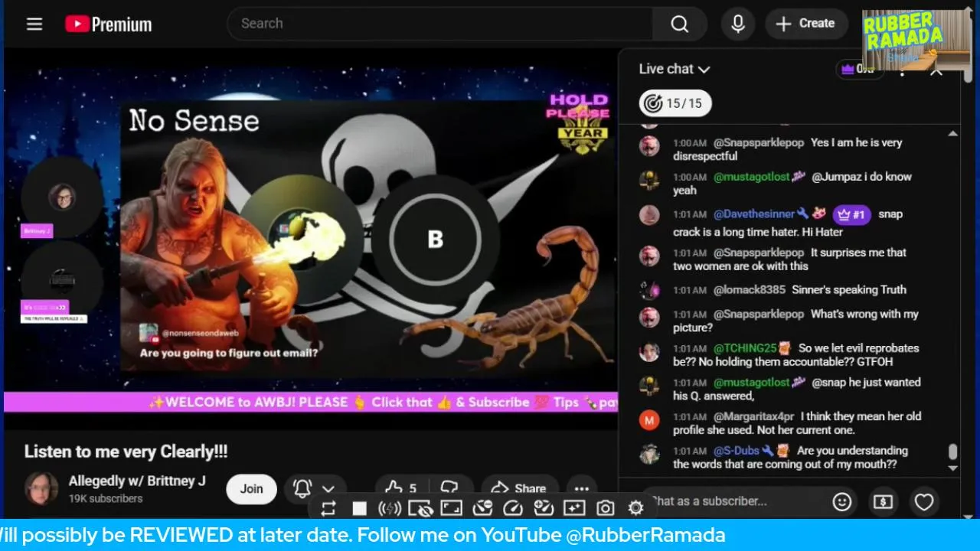Viewport: 980px width, 551px height.
Task: Send Super Chat via dollar icon
Action: (883, 502)
